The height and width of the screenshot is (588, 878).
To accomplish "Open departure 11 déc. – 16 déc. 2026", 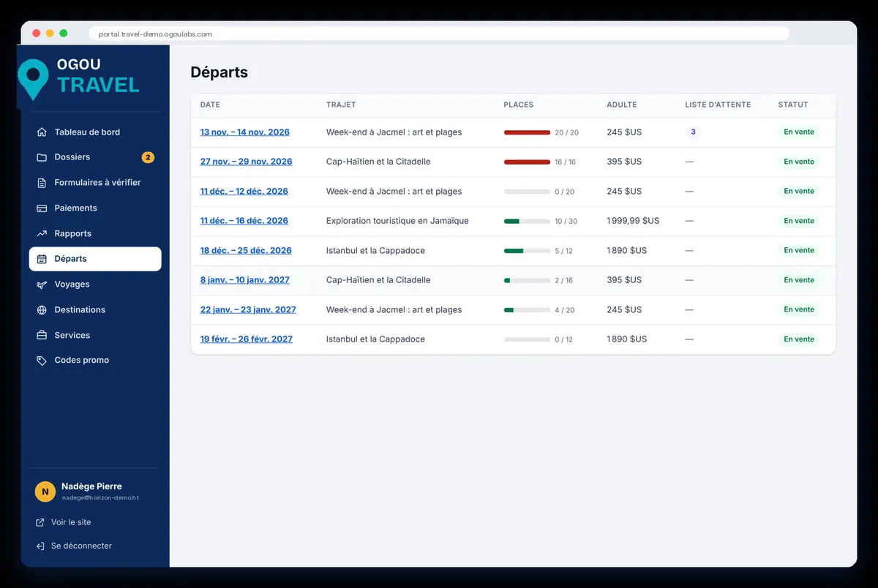I will click(244, 221).
